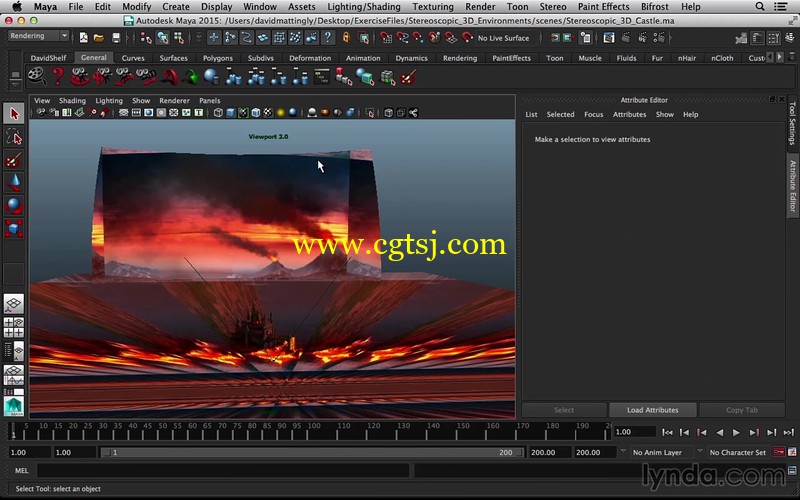Viewport: 800px width, 500px height.
Task: Pick the cube scale tool in toolbox
Action: [x=14, y=229]
